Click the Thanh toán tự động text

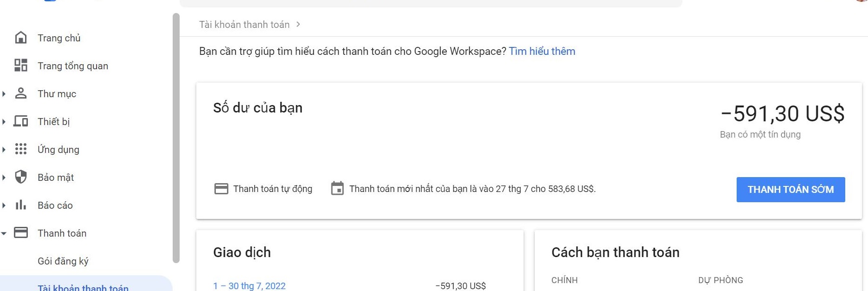tap(273, 189)
